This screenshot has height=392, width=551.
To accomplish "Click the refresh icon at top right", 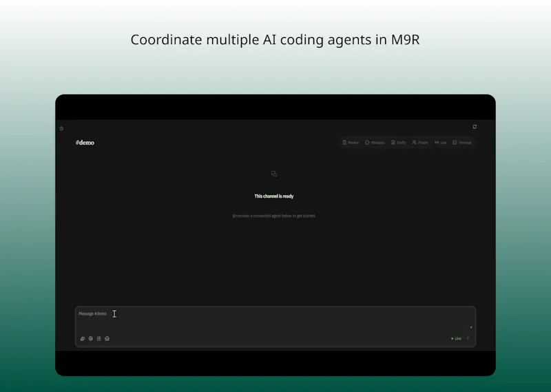I will click(475, 127).
